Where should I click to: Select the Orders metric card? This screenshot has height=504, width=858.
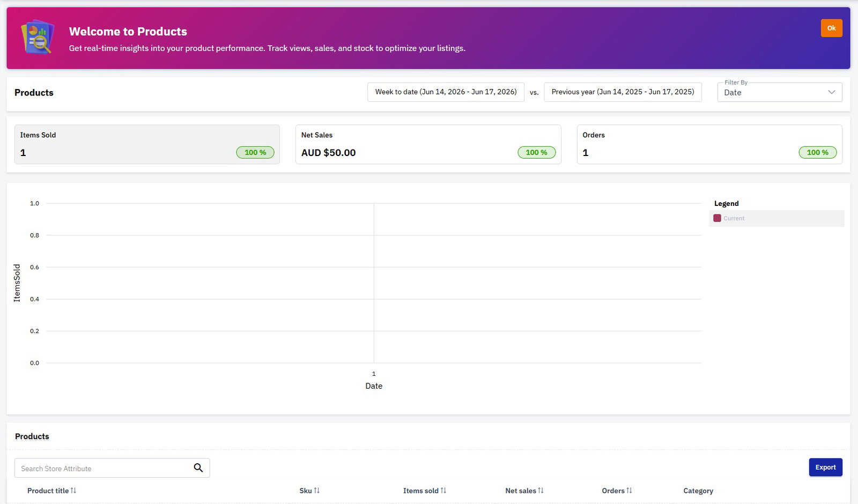[x=709, y=144]
